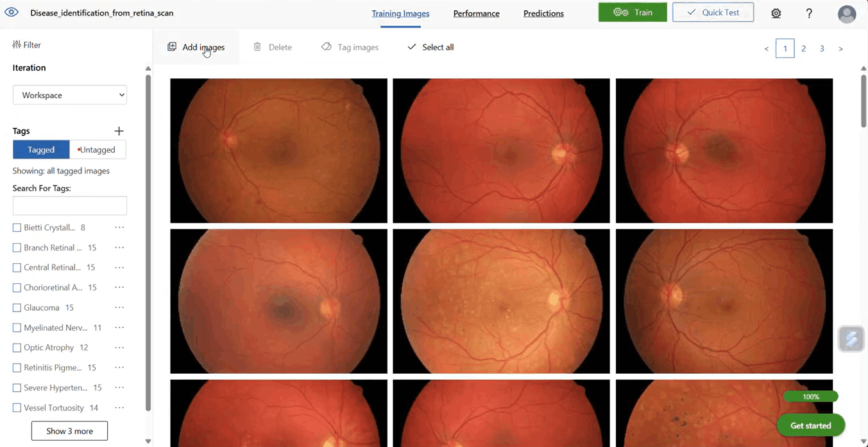The height and width of the screenshot is (447, 868).
Task: Select the top-right retina image thumbnail
Action: pyautogui.click(x=724, y=151)
